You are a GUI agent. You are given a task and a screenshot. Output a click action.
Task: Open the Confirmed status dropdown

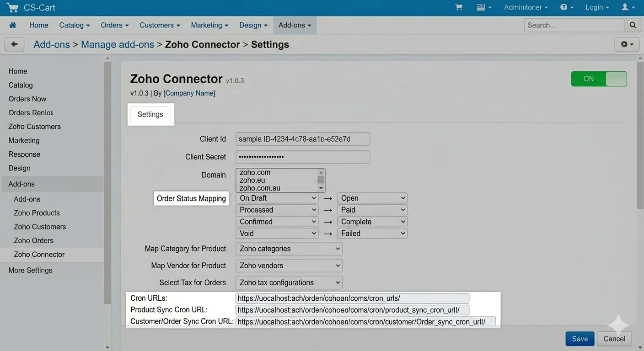click(277, 222)
